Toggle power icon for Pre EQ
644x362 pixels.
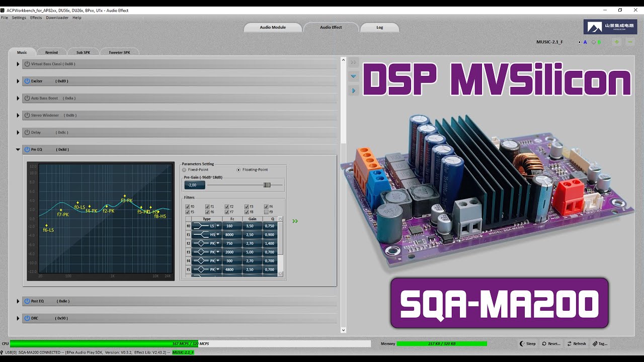click(x=27, y=149)
